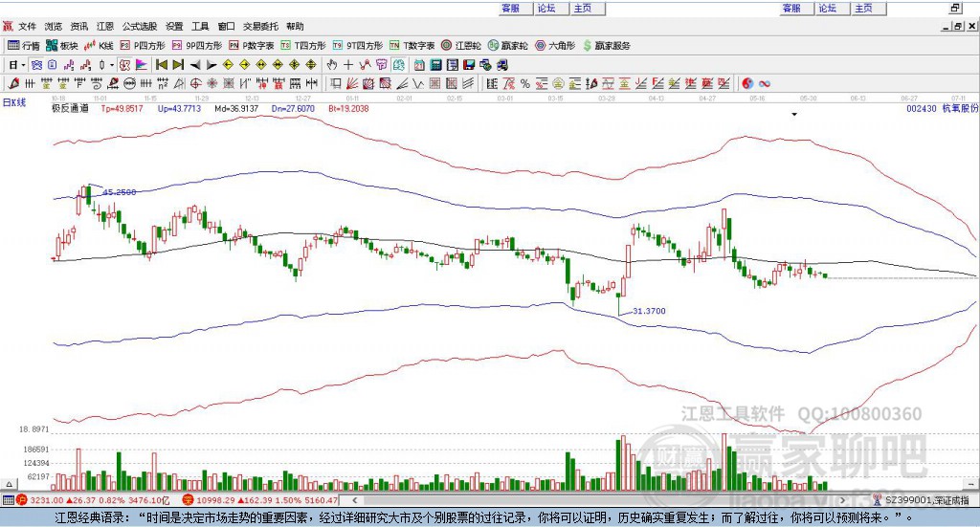Open the T四方形 tool
Viewport: 980px width, 527px height.
pyautogui.click(x=303, y=46)
